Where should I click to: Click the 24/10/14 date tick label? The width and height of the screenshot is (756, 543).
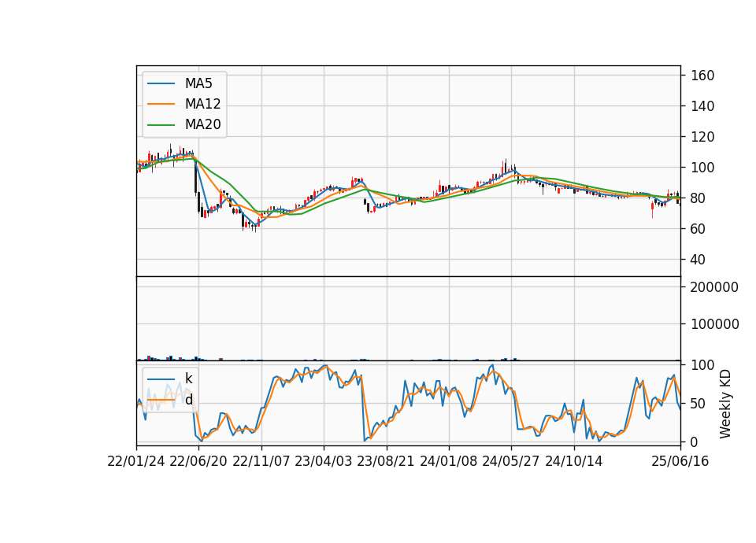(x=574, y=462)
